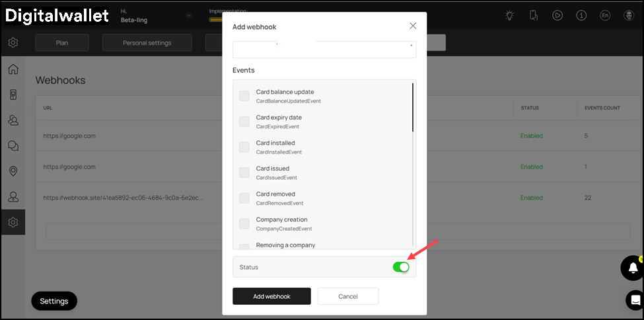Close the Add webhook dialog
This screenshot has width=644, height=320.
tap(413, 26)
